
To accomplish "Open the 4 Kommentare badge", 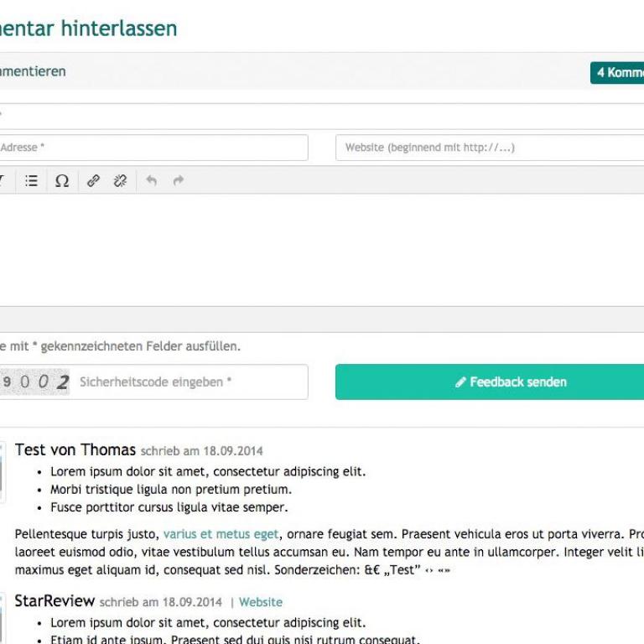I will [x=618, y=72].
